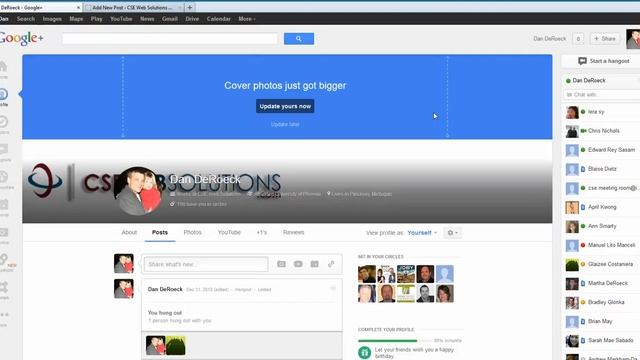
Task: Open a new browser tab with plus button
Action: pyautogui.click(x=189, y=7)
